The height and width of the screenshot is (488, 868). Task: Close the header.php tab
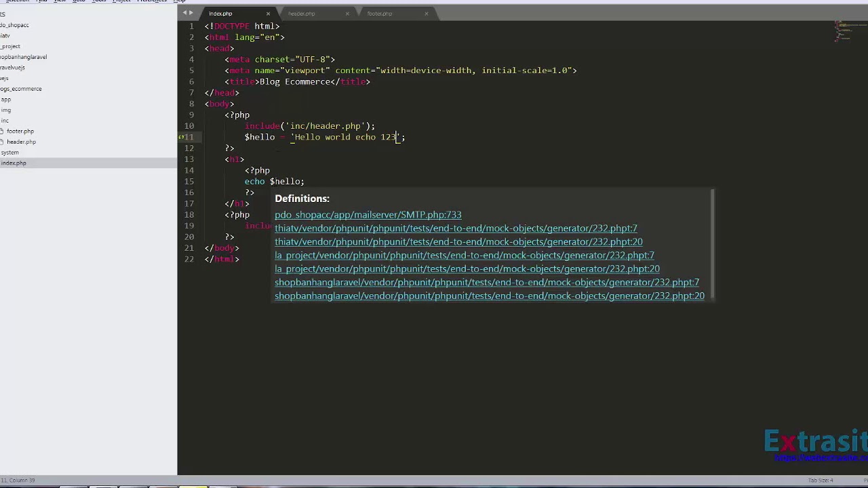tap(347, 14)
